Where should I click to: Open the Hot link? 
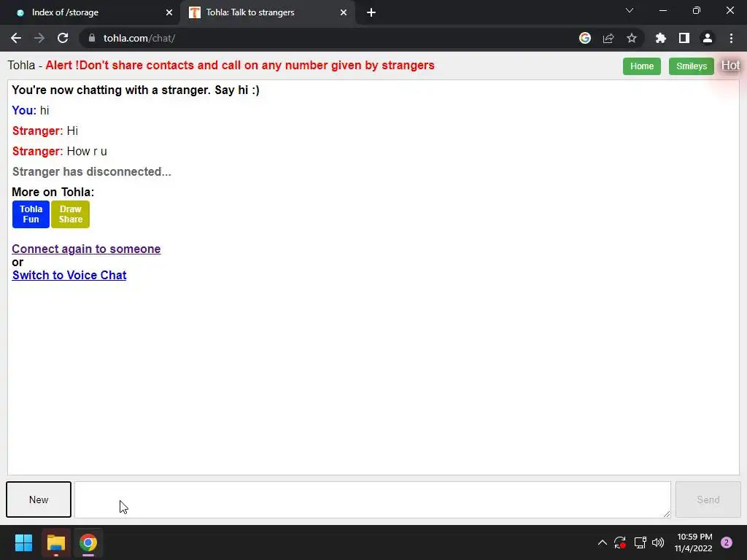point(730,65)
